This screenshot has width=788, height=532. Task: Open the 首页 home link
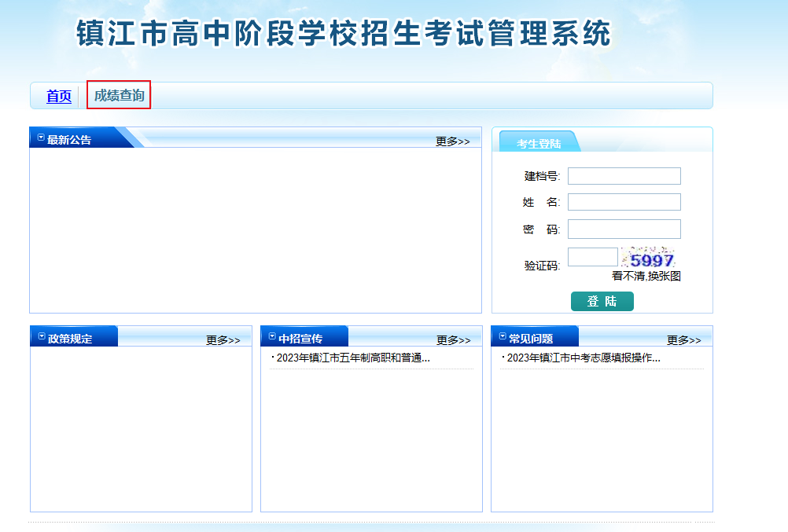coord(59,96)
